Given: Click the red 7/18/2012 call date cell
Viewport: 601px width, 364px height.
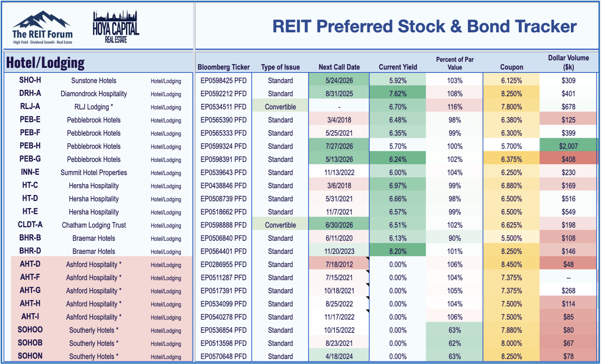Looking at the screenshot, I should [339, 265].
